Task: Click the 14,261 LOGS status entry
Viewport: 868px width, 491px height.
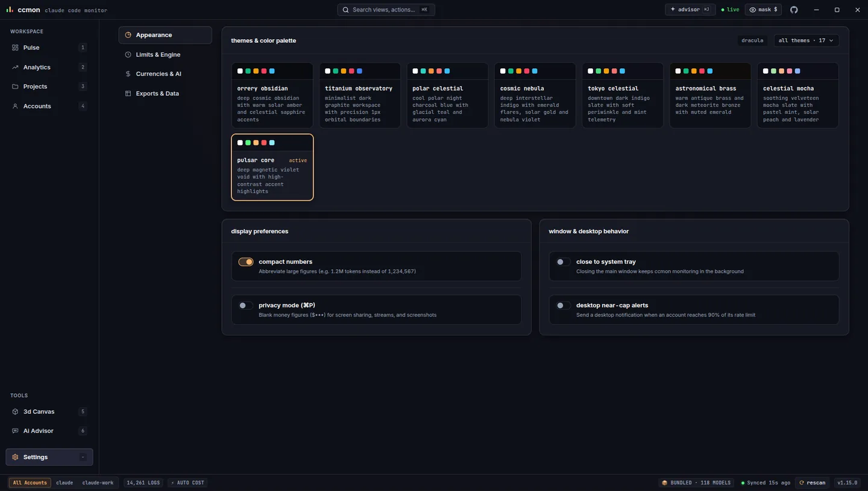Action: [x=143, y=483]
